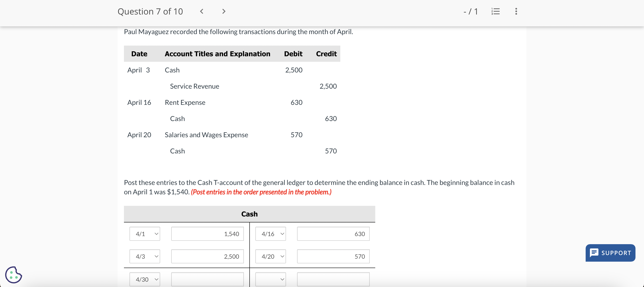
Task: Open the 4/1 date dropdown
Action: [x=145, y=234]
